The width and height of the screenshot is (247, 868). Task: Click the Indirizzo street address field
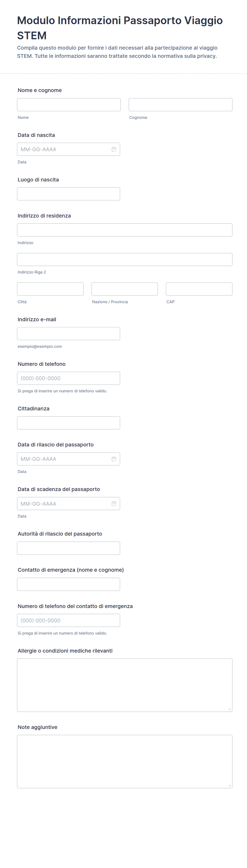tap(125, 230)
